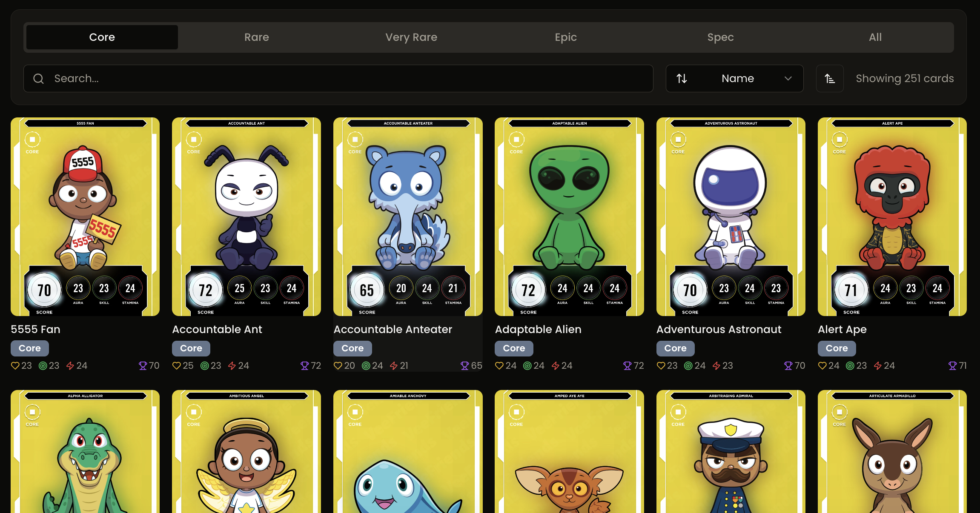Image resolution: width=980 pixels, height=513 pixels.
Task: Click the Adventurous Astronaut title
Action: coord(719,329)
